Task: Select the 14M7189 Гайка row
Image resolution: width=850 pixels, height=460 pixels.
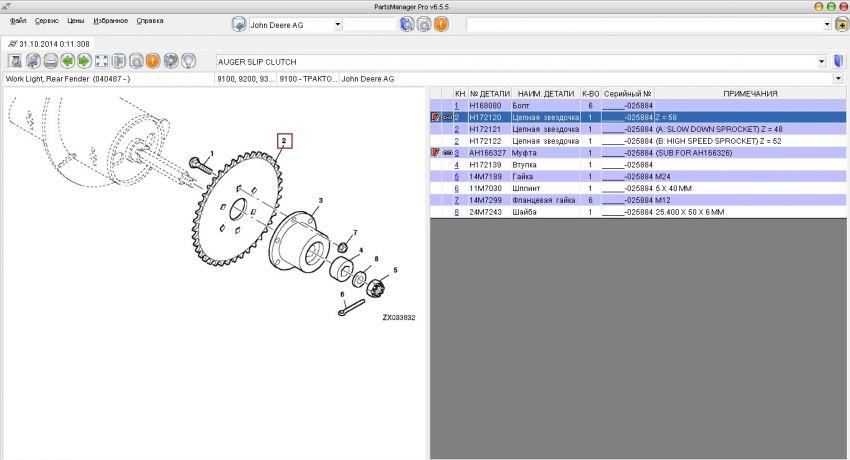Action: tap(638, 177)
